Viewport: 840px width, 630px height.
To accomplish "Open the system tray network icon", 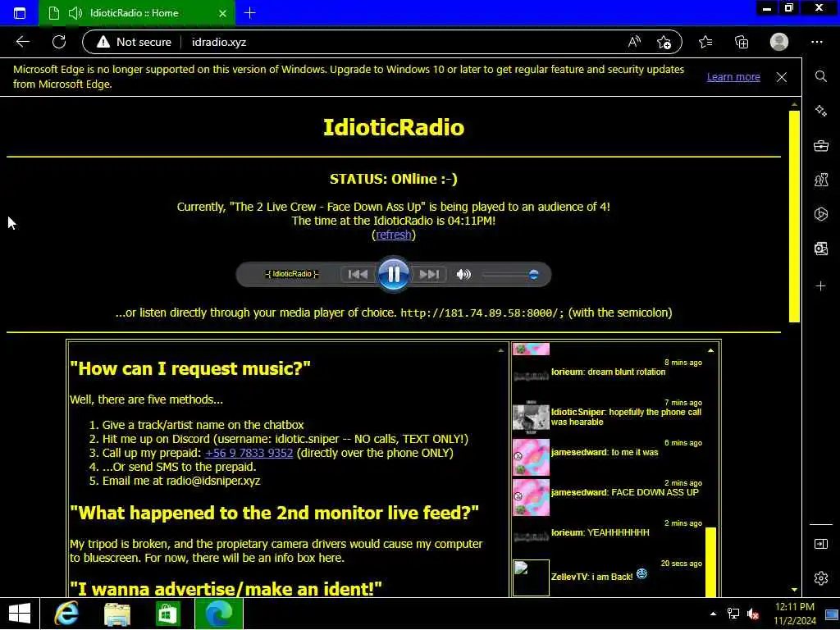I will coord(733,614).
